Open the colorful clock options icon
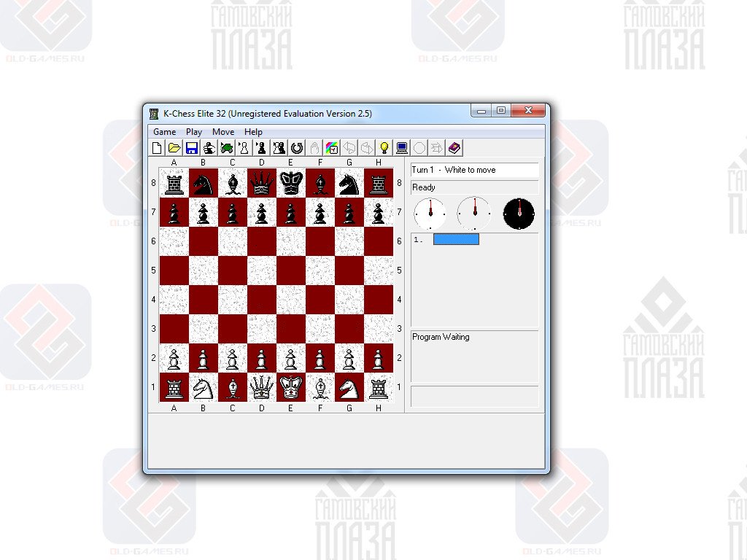Image resolution: width=747 pixels, height=560 pixels. [332, 148]
